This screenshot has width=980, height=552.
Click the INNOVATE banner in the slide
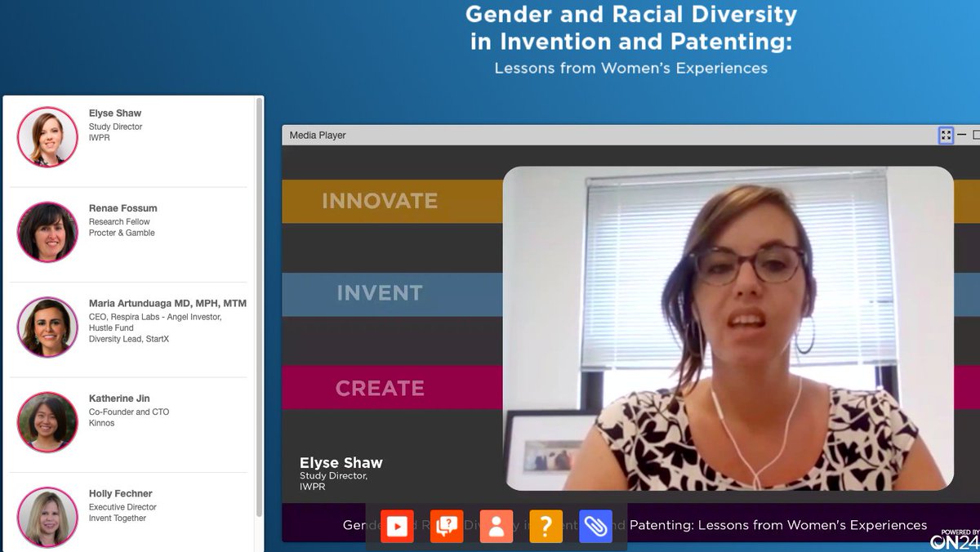click(392, 201)
